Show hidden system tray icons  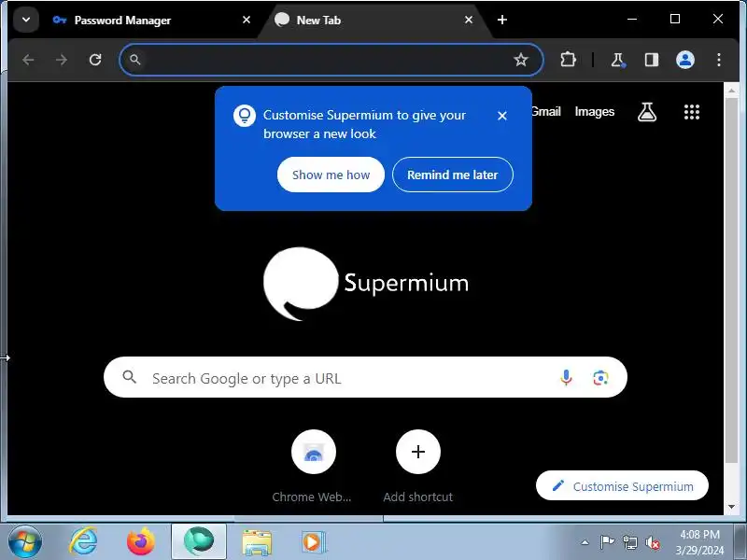point(585,542)
